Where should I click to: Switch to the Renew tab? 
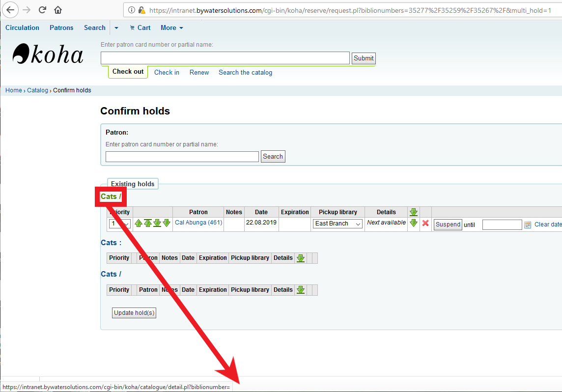pos(199,72)
